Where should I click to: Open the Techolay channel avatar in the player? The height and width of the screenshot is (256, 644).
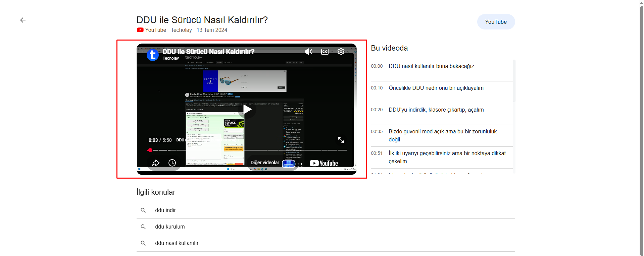153,55
